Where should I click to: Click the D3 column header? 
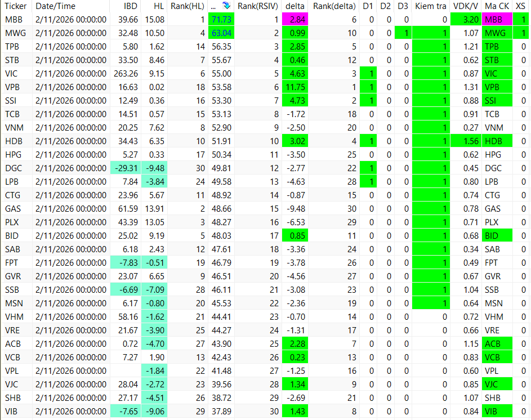pyautogui.click(x=403, y=6)
